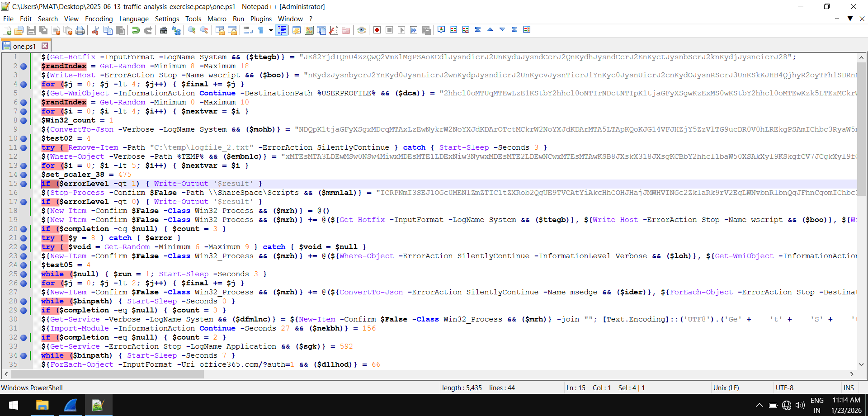The image size is (868, 416).
Task: Open the Find dialog via binoculars icon
Action: 163,30
